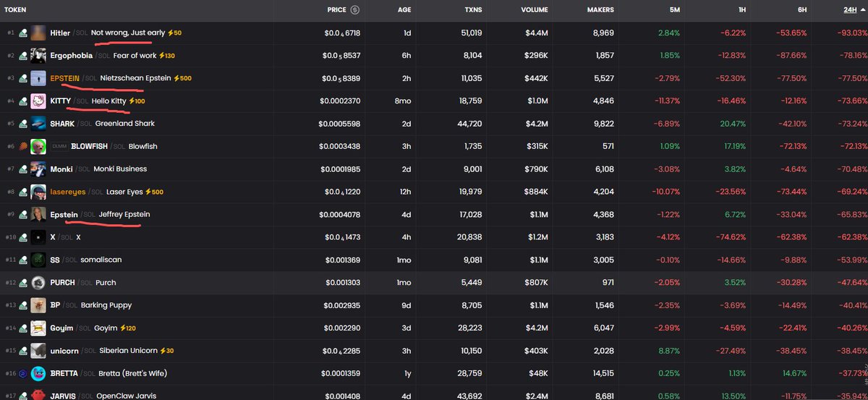The image size is (868, 400).
Task: Click the somaliscan SS token avatar
Action: click(38, 260)
